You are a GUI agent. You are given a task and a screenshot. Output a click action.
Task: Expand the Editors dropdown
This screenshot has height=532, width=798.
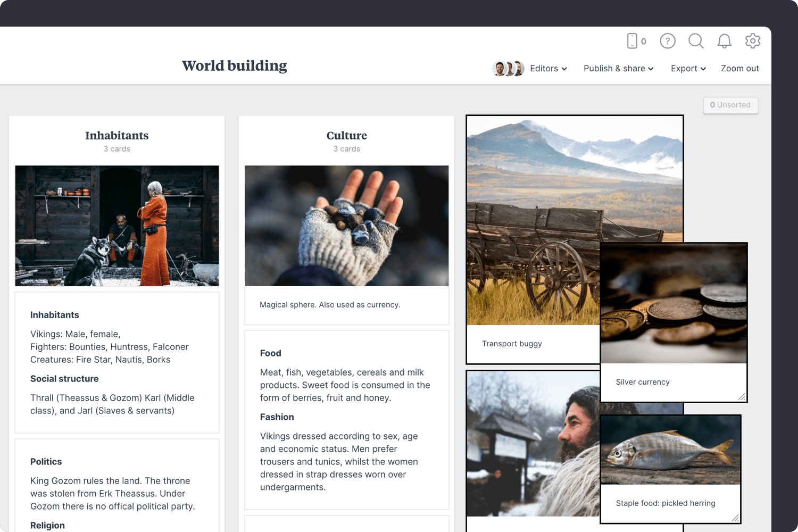(x=548, y=68)
